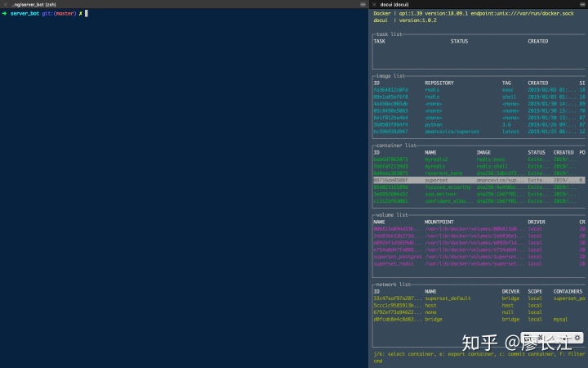Focus the network list panel title
Image resolution: width=588 pixels, height=368 pixels.
coord(394,285)
